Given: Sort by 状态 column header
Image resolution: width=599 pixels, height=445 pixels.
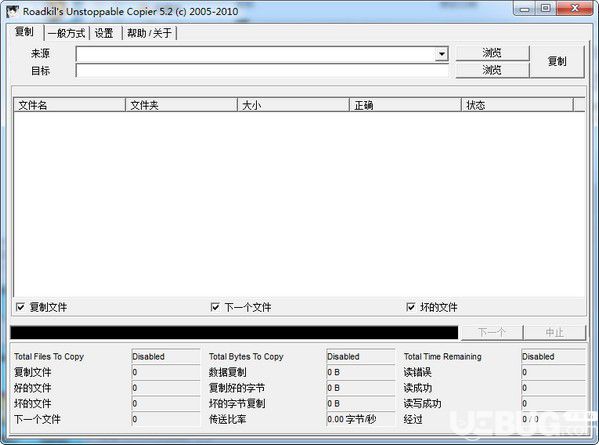Looking at the screenshot, I should pyautogui.click(x=517, y=105).
